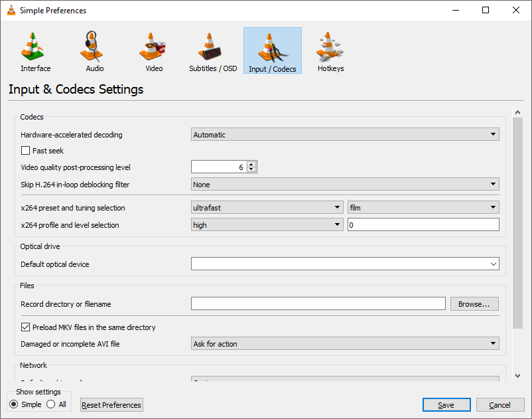Increase video quality post-processing level by one
Viewport: 532px width, 419px height.
pyautogui.click(x=251, y=164)
